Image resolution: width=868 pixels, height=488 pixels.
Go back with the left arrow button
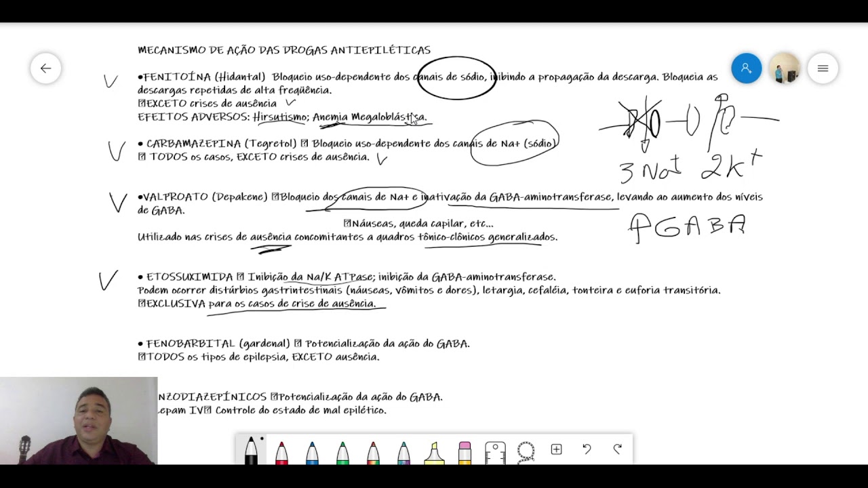[x=45, y=68]
